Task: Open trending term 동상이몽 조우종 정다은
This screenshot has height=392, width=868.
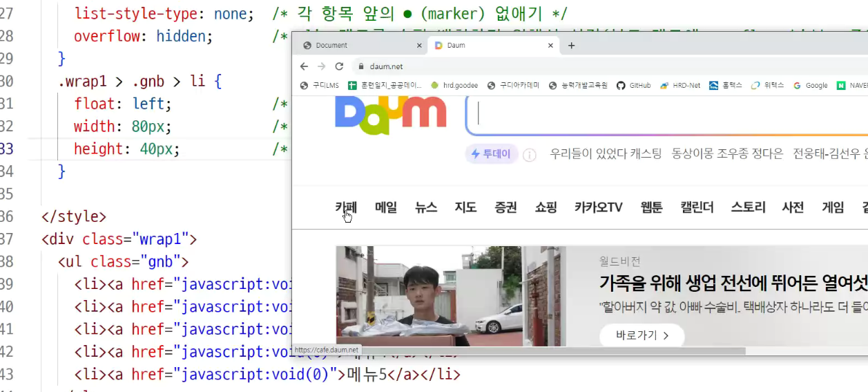Action: [728, 154]
